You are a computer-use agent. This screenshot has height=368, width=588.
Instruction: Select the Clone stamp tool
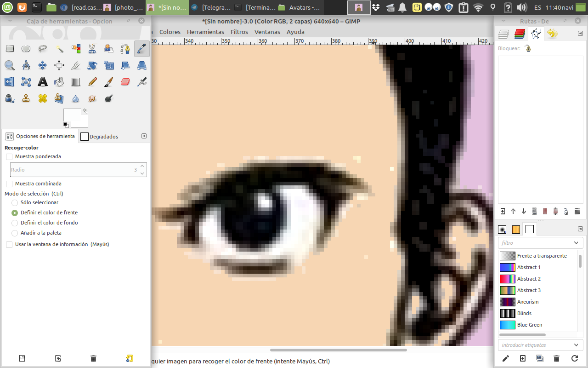coord(26,98)
